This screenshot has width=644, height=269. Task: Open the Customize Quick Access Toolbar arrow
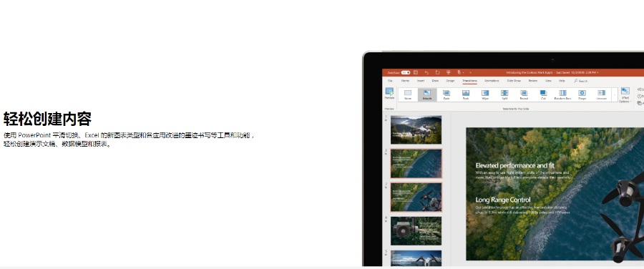470,73
